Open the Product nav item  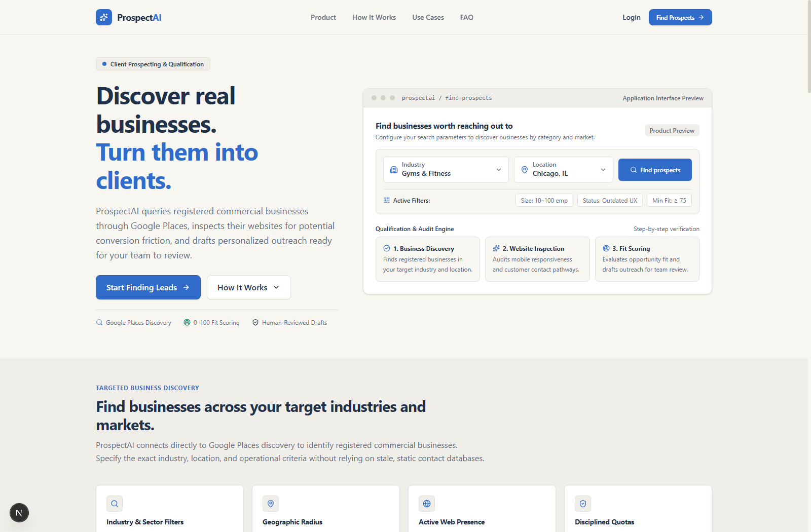(323, 17)
